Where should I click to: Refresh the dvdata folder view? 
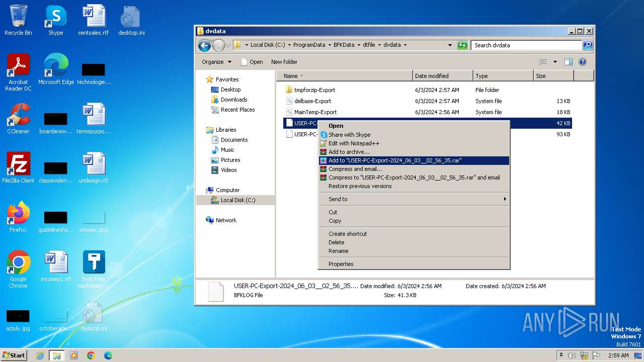462,45
